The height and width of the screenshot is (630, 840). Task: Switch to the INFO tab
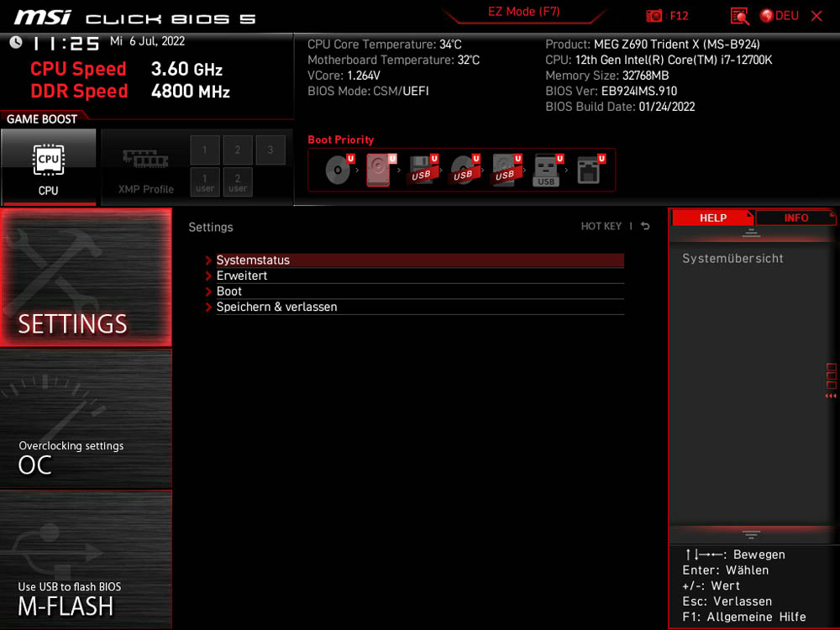point(795,218)
